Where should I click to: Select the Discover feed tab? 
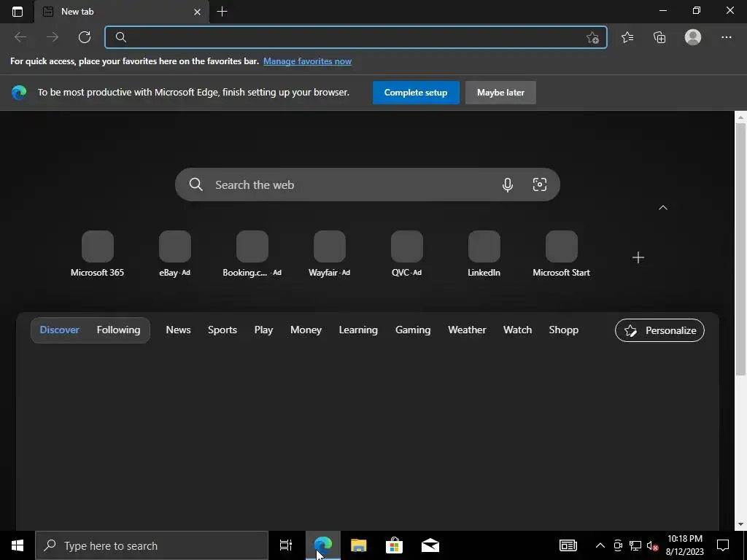(60, 330)
